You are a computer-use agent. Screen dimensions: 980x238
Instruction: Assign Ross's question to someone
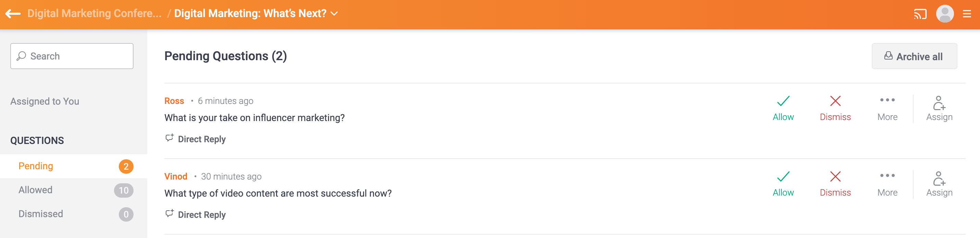939,108
